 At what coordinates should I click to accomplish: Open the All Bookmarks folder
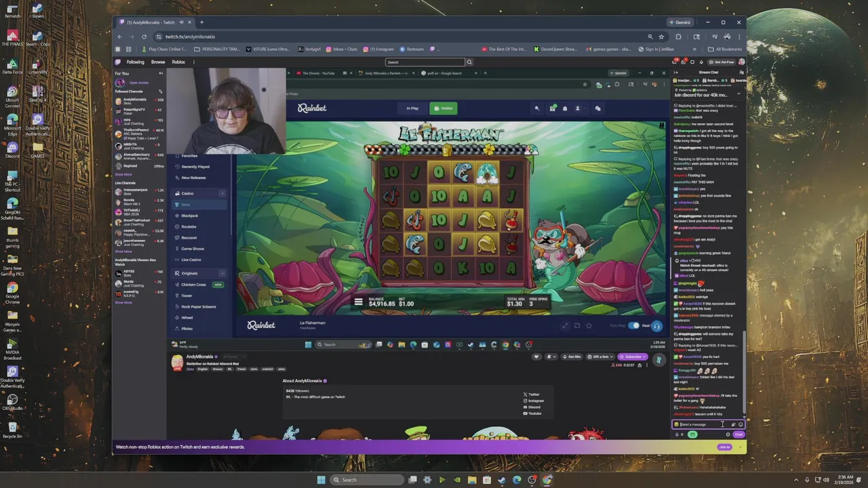point(724,49)
